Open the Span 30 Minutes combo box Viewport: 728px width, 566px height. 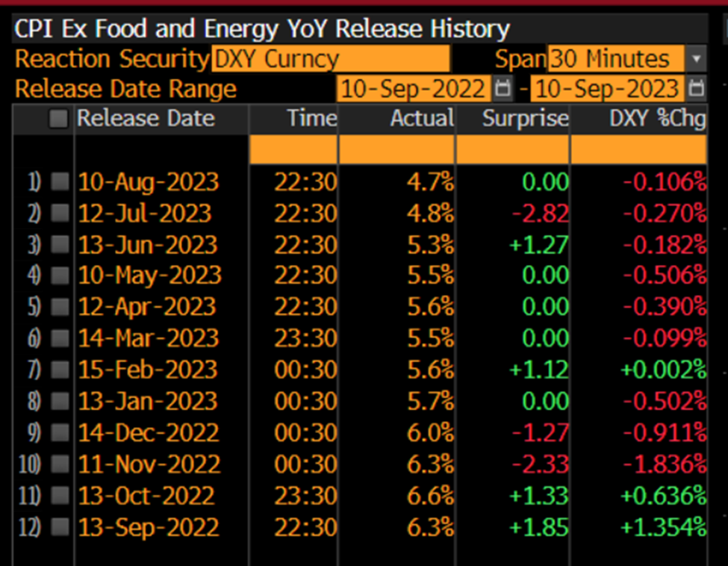pos(615,59)
